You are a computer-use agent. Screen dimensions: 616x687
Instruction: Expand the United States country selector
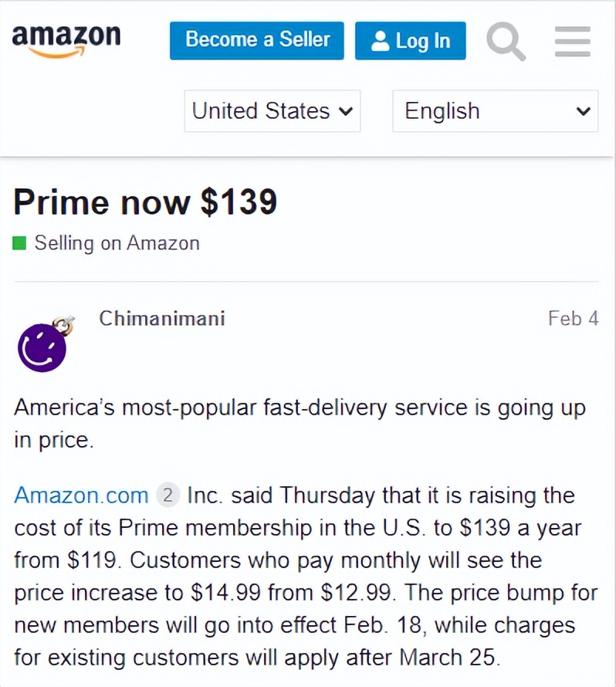[x=272, y=110]
